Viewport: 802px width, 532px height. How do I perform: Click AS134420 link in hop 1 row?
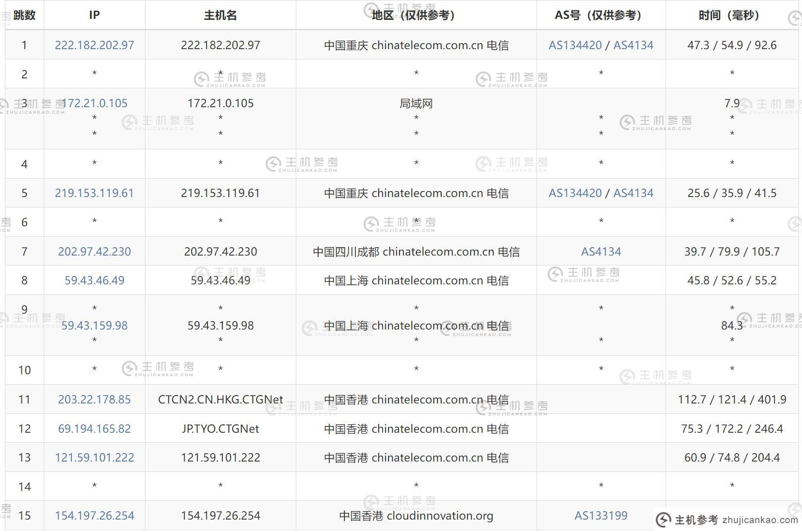pos(575,45)
